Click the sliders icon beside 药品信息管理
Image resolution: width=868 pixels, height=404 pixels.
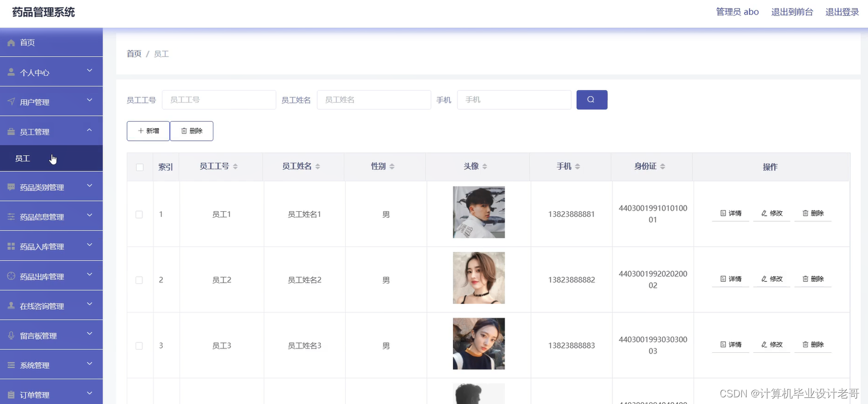(11, 217)
